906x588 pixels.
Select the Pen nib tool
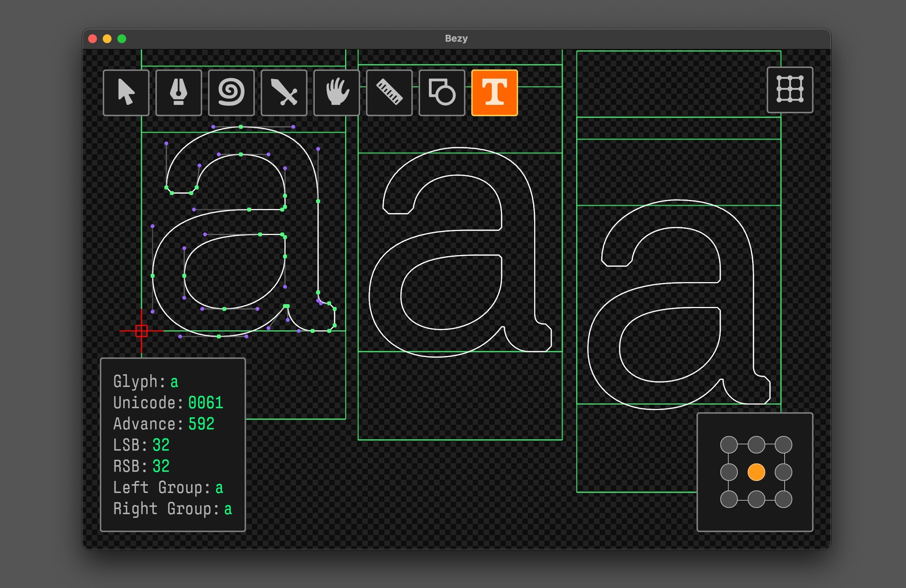(x=178, y=92)
